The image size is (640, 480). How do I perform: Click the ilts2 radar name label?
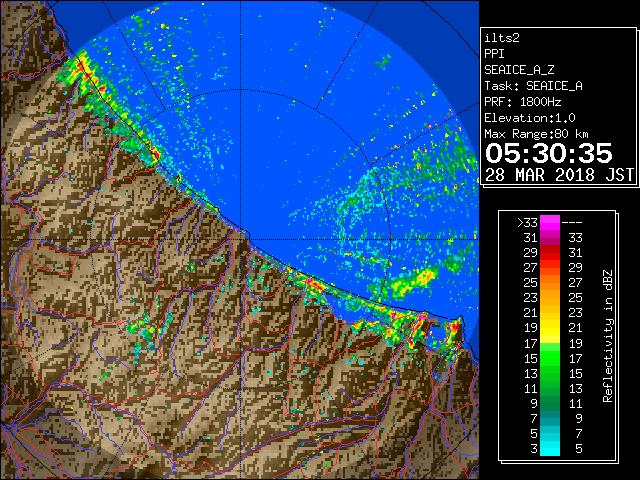tap(502, 38)
